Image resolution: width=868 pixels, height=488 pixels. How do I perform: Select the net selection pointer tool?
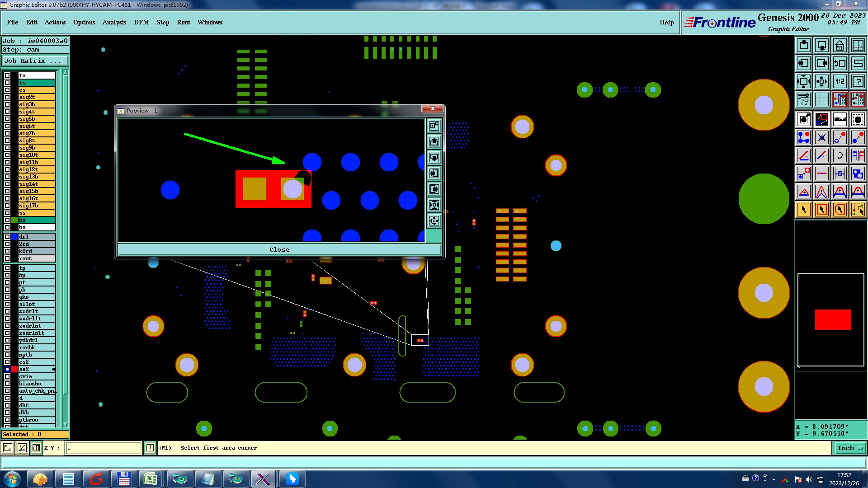[858, 210]
